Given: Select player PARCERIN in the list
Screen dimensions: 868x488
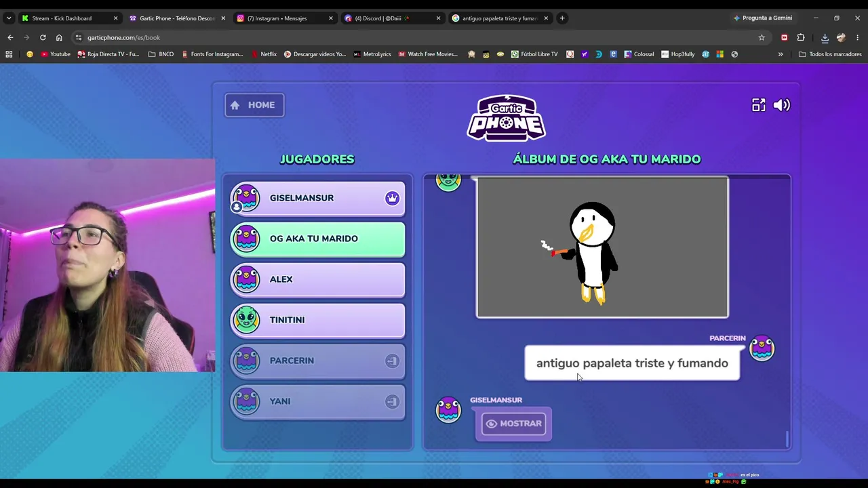Looking at the screenshot, I should (x=317, y=361).
